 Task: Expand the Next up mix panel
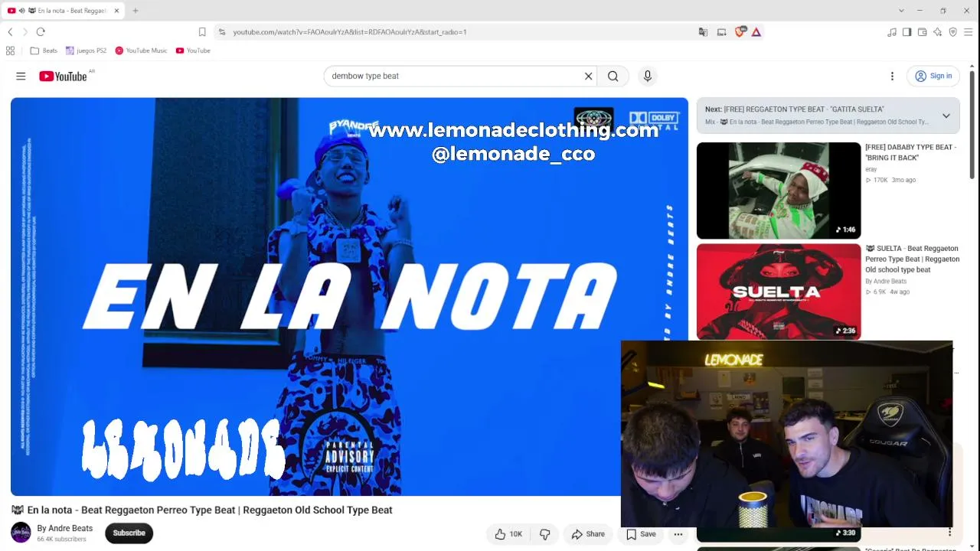(946, 116)
